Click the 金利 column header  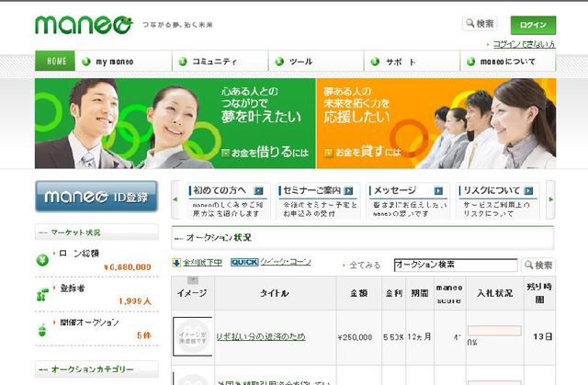coord(394,293)
